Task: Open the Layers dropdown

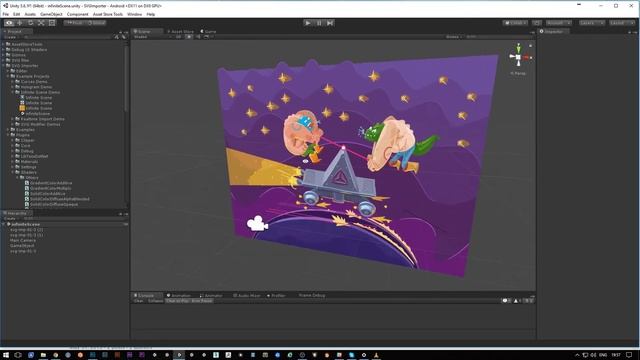Action: click(x=592, y=23)
